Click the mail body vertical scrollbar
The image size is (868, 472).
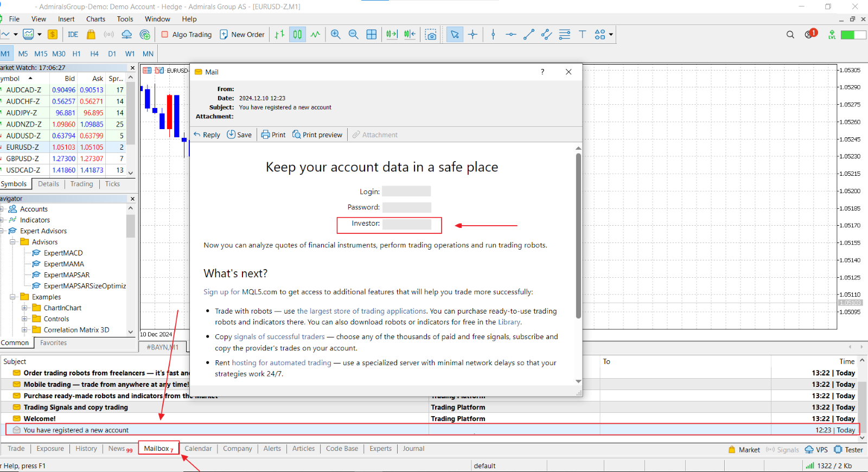(578, 236)
